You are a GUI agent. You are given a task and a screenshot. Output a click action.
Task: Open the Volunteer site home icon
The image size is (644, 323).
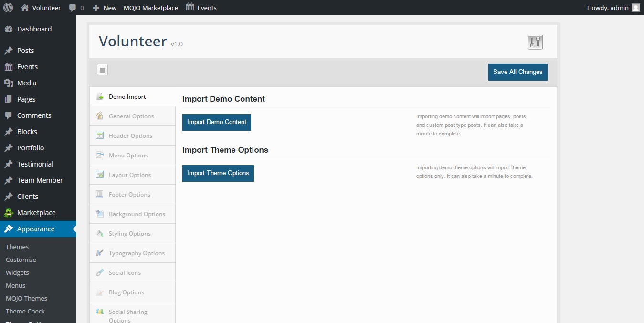(x=25, y=8)
